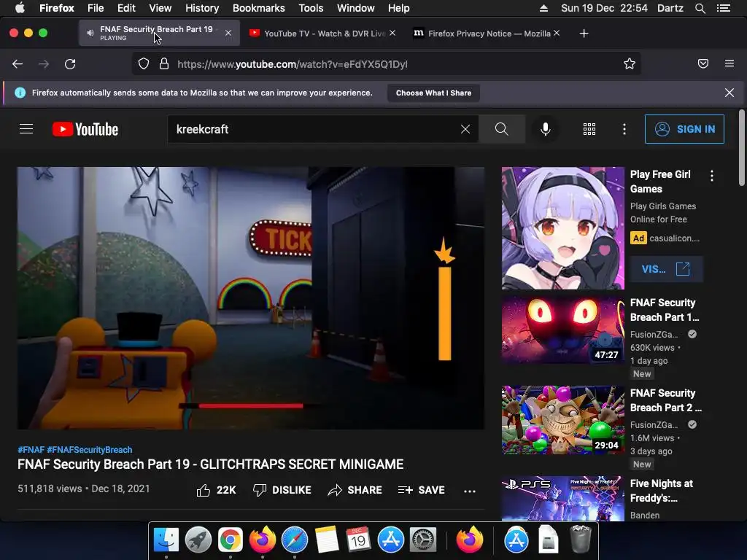Click the page vertical scrollbar
747x560 pixels.
click(x=741, y=147)
